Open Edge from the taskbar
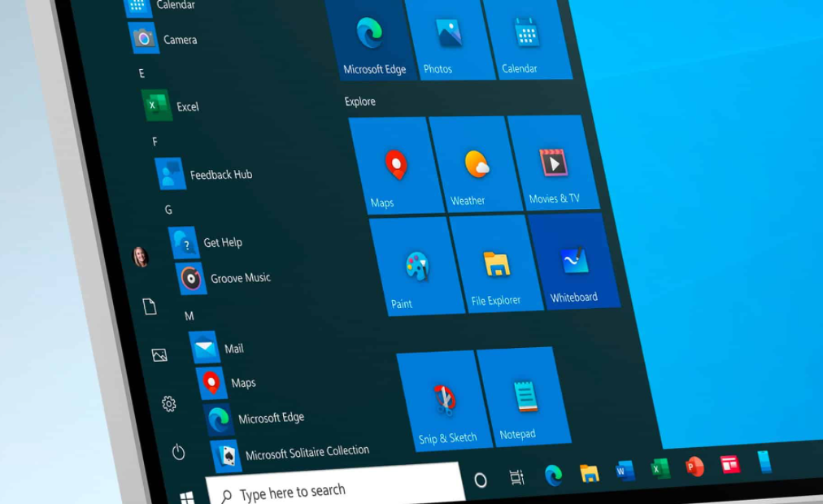The width and height of the screenshot is (823, 504). (553, 476)
